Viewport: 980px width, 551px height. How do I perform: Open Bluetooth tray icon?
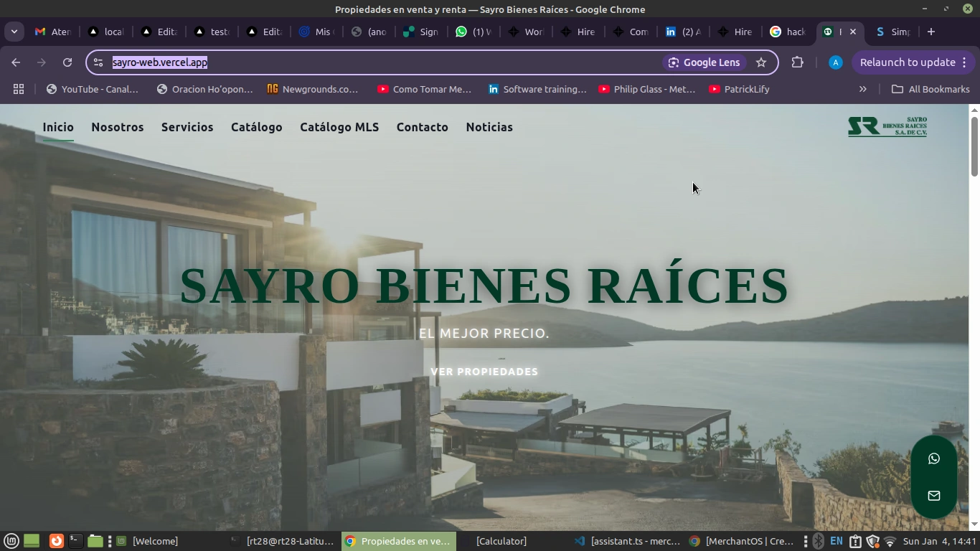click(819, 541)
